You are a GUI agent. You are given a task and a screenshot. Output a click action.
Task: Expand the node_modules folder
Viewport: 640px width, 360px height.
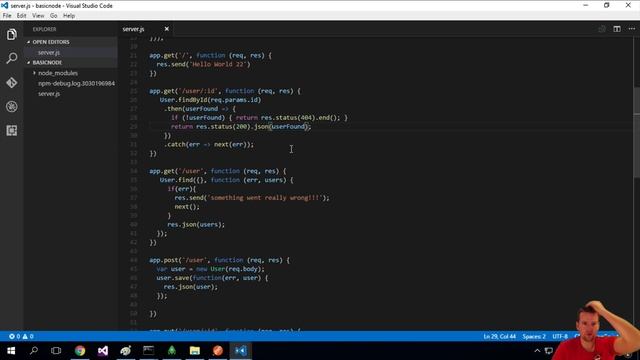pyautogui.click(x=58, y=73)
